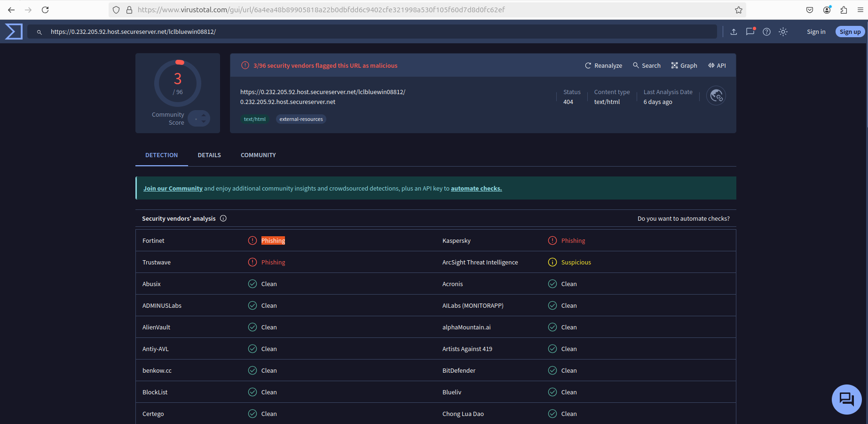Viewport: 868px width, 424px height.
Task: Toggle light/dark theme sun icon
Action: (x=783, y=32)
